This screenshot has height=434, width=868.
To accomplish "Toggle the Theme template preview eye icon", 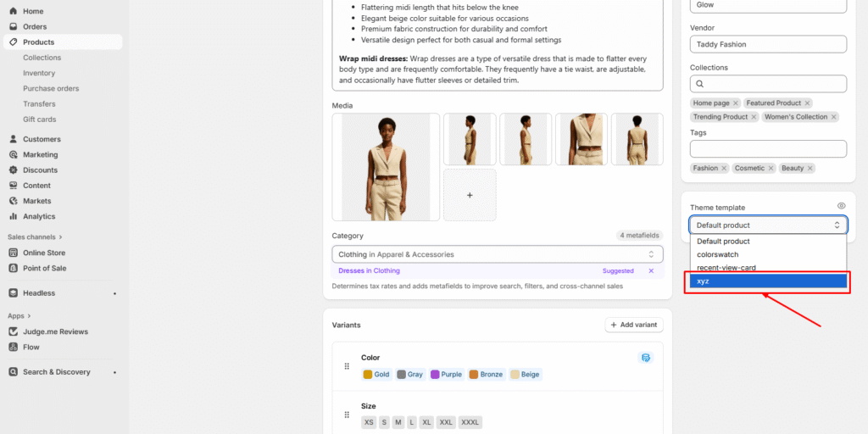I will pyautogui.click(x=841, y=206).
